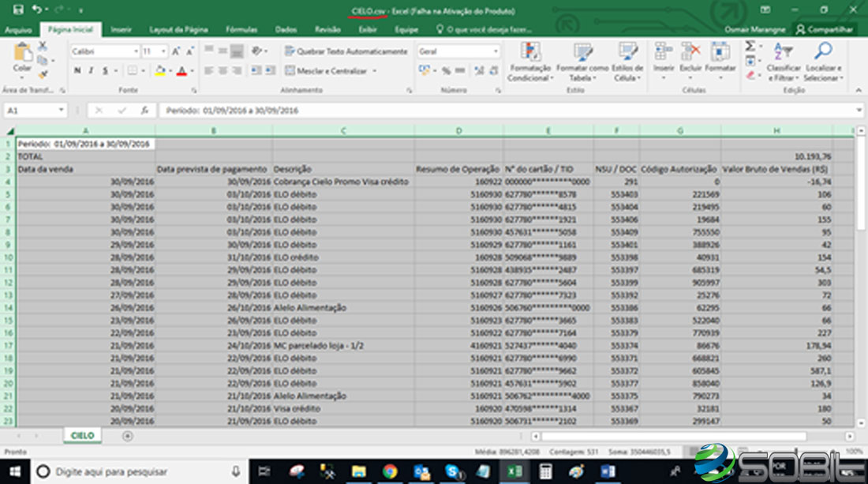Image resolution: width=868 pixels, height=484 pixels.
Task: Toggle center horizontal alignment
Action: click(223, 71)
